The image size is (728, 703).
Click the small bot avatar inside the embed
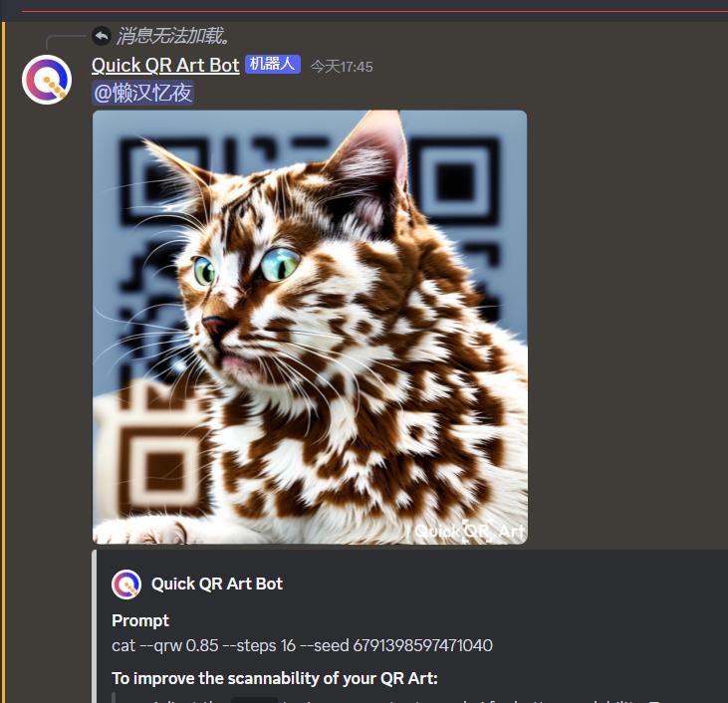(126, 585)
